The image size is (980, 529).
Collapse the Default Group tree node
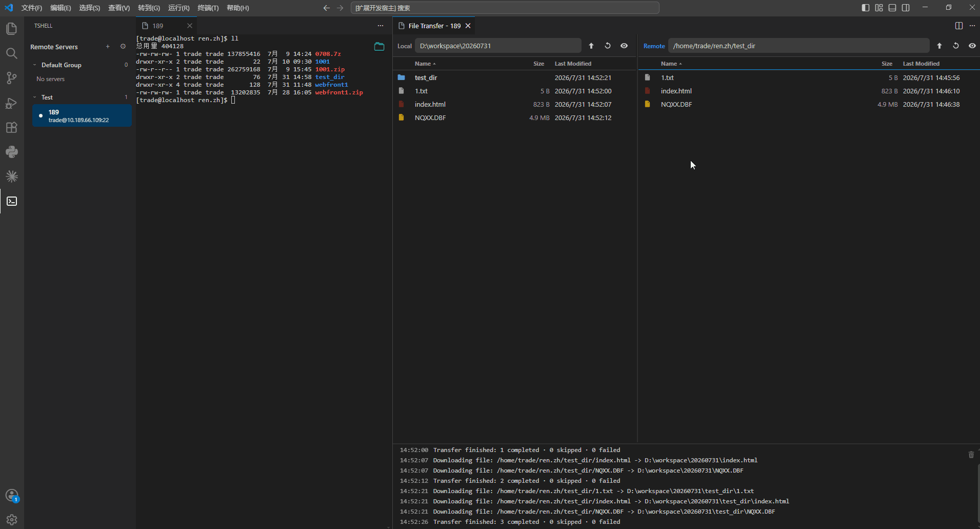(x=35, y=65)
